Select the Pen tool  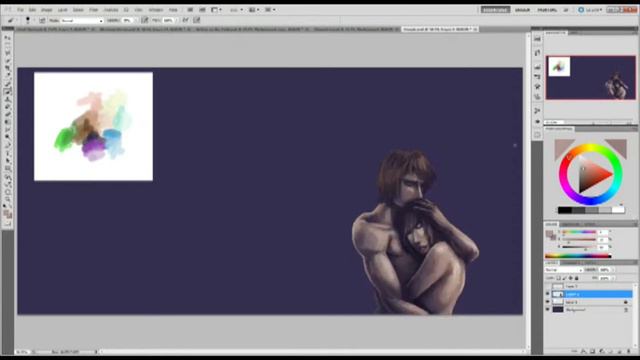coord(8,143)
